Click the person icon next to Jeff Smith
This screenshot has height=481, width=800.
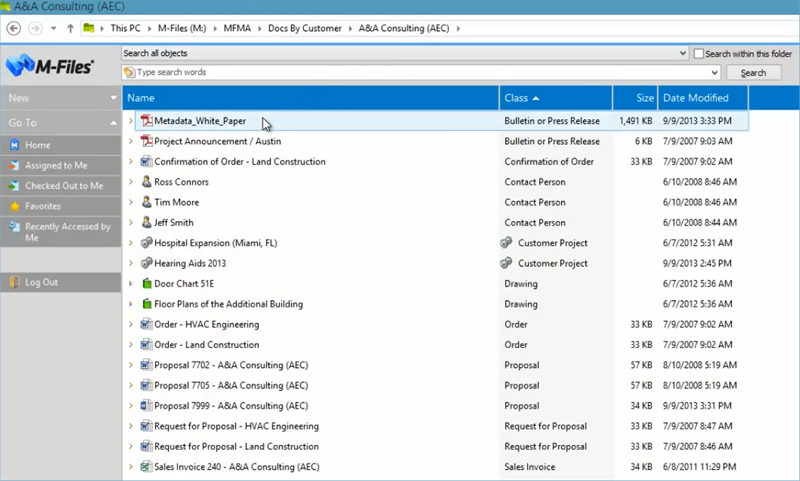point(146,222)
